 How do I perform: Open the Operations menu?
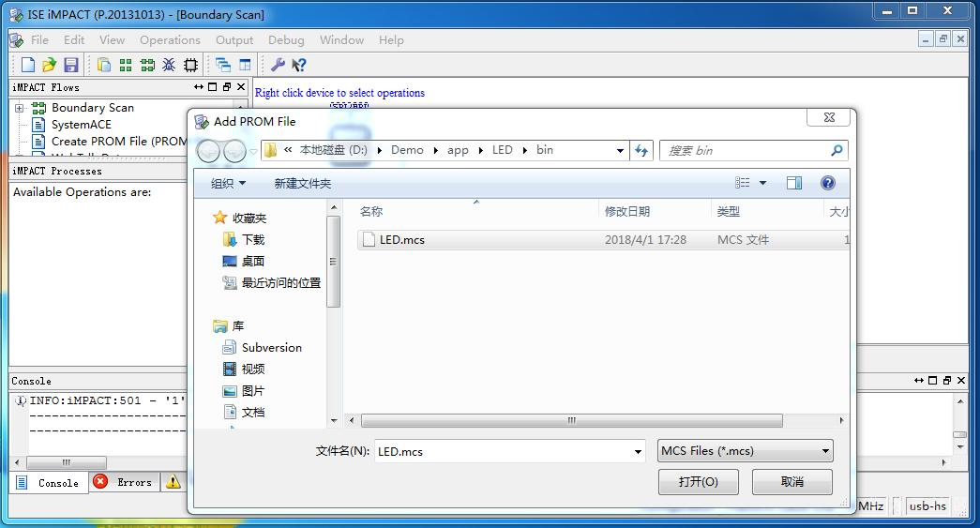[x=170, y=40]
